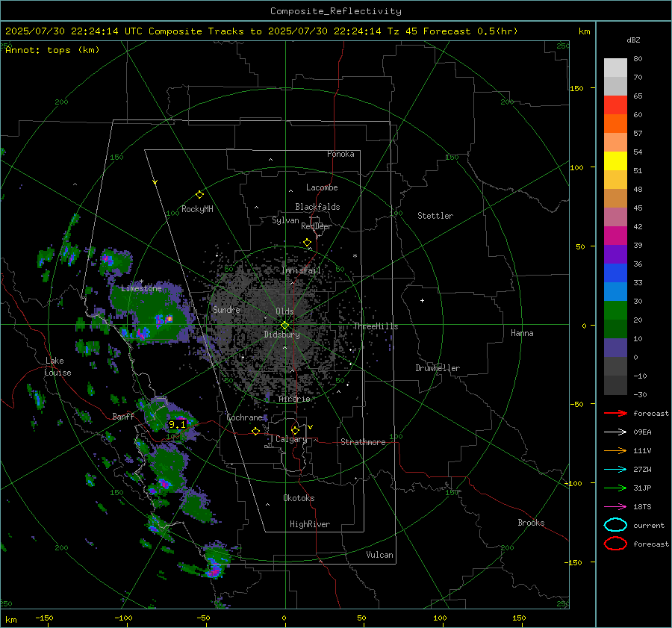Pick the bright yellow 51-54 dBZ swatch

615,161
